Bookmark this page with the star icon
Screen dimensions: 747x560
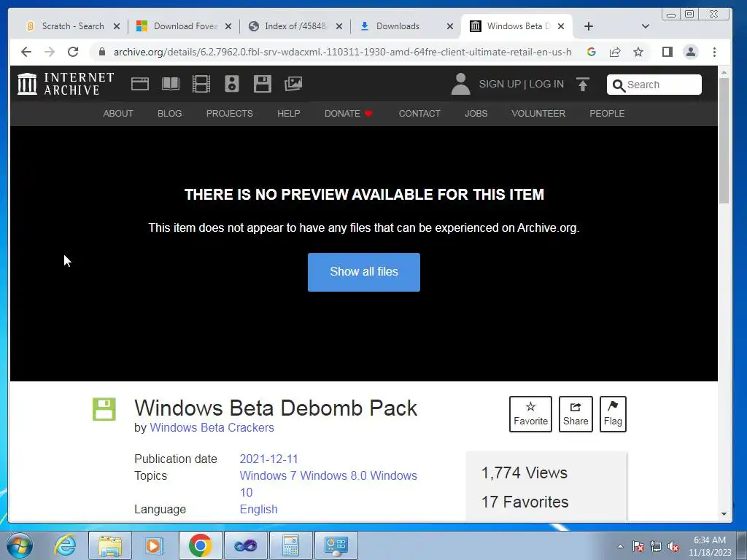pos(638,52)
